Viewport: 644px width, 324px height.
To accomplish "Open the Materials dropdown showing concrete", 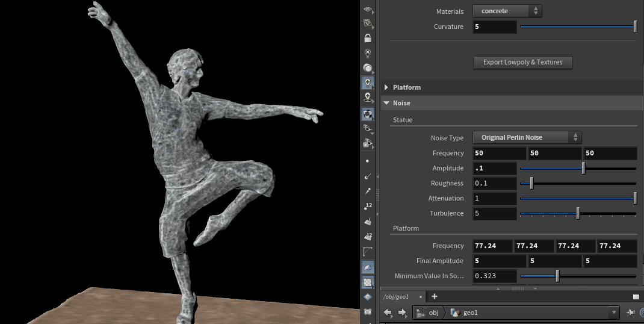I will click(507, 11).
